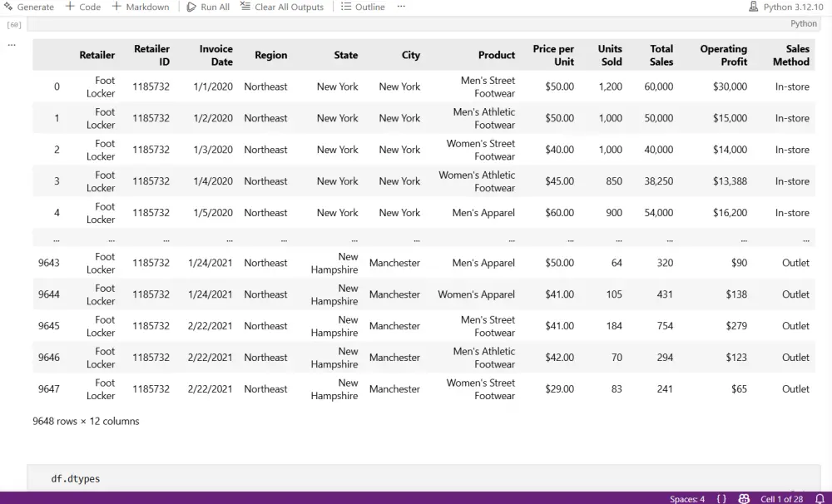Click the curly braces language status icon
832x504 pixels.
721,499
